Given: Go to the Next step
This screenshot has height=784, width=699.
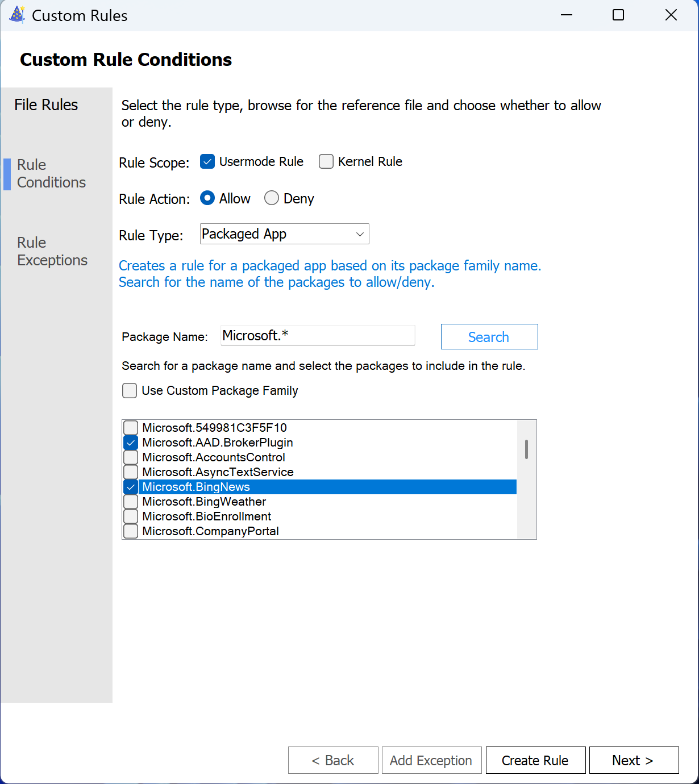Looking at the screenshot, I should pos(633,760).
